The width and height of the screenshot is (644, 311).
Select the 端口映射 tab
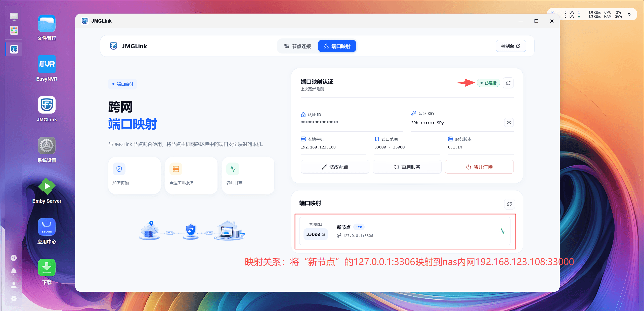click(337, 46)
